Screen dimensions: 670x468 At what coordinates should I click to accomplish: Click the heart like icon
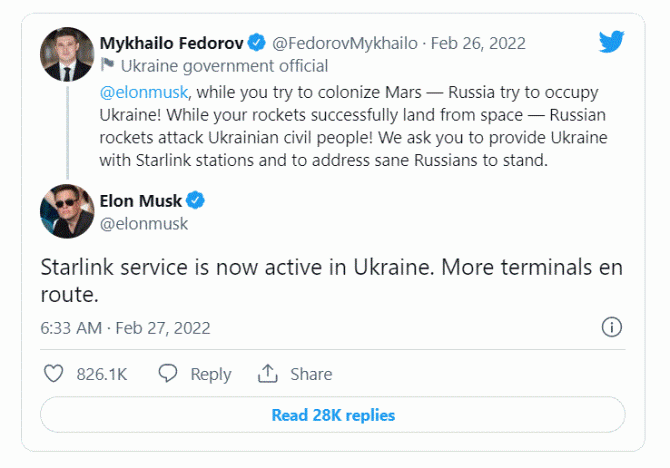click(x=55, y=374)
